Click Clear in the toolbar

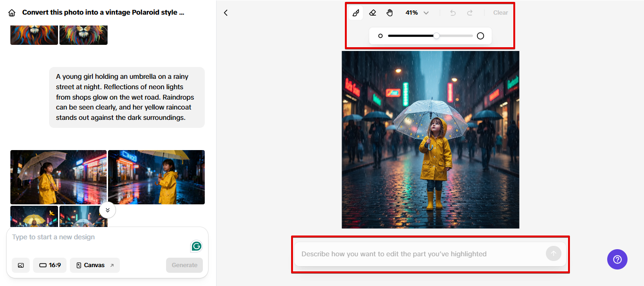coord(501,13)
